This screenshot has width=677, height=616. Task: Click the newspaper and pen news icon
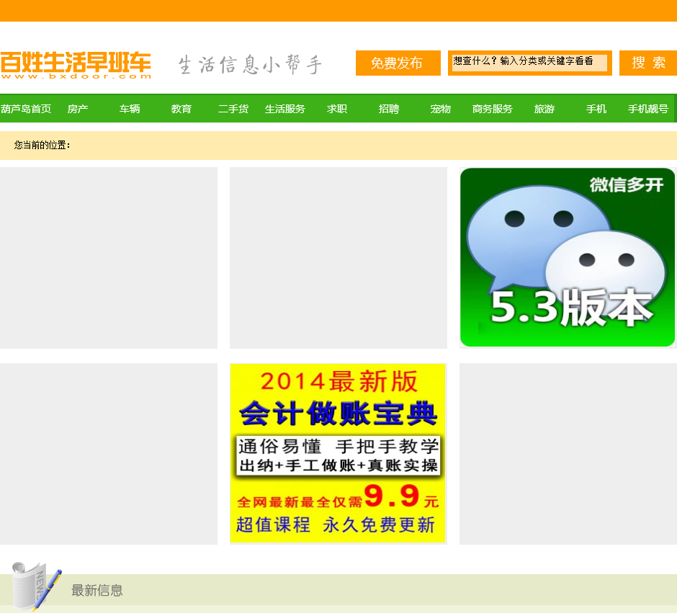pyautogui.click(x=36, y=586)
